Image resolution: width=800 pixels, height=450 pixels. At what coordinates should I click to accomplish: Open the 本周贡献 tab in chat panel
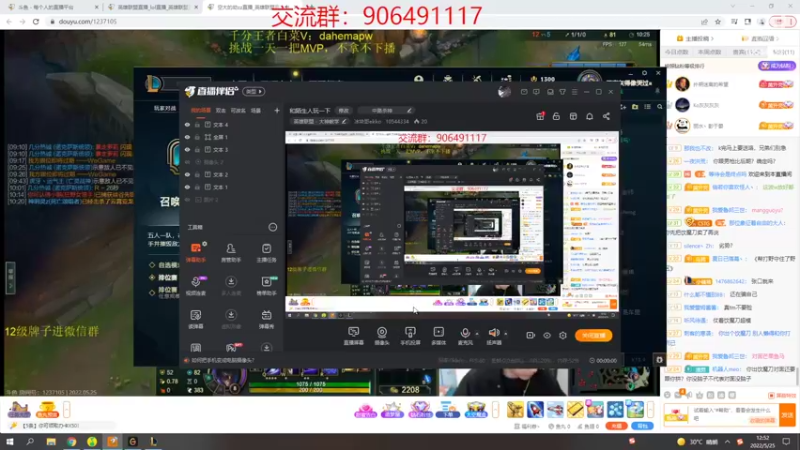pyautogui.click(x=709, y=52)
